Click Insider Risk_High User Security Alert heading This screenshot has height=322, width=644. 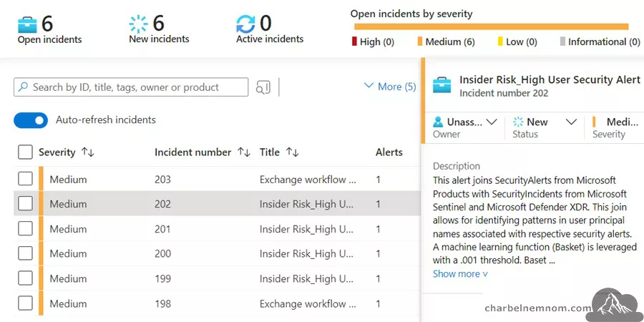tap(550, 79)
